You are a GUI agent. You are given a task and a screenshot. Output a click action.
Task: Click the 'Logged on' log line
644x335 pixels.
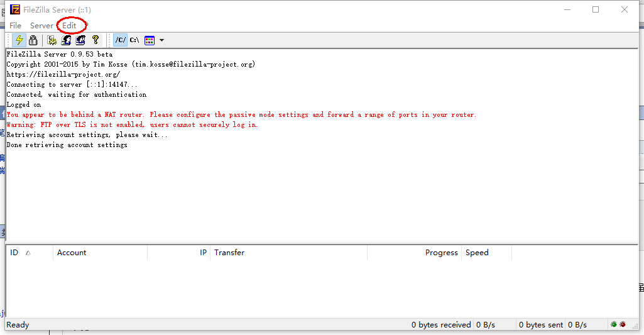[x=24, y=104]
